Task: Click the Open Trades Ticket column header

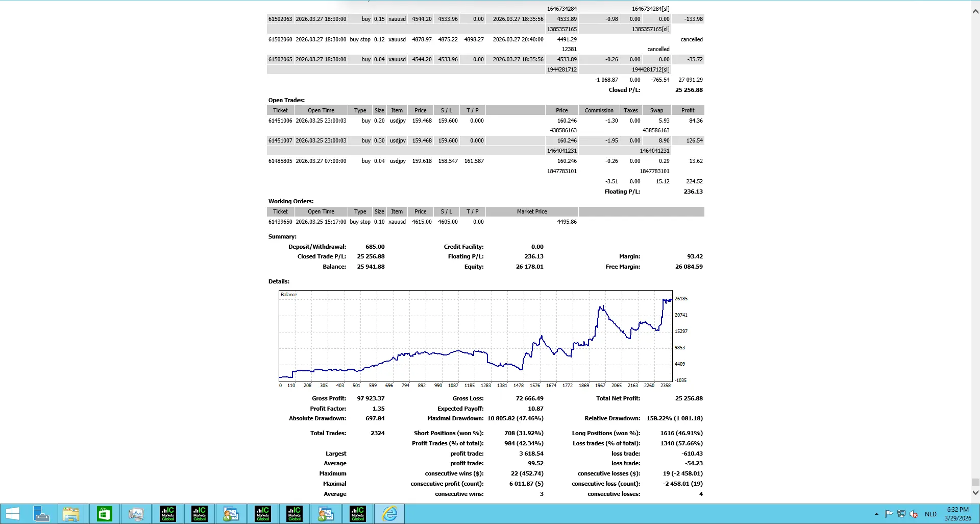Action: pos(280,110)
